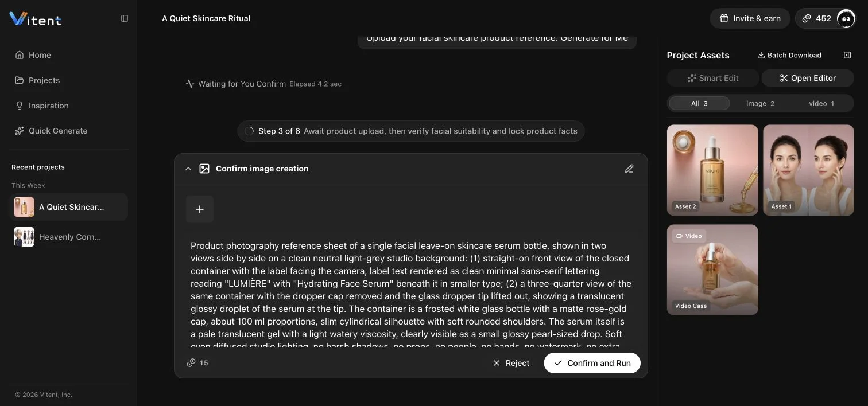The width and height of the screenshot is (868, 406).
Task: Collapse the Project Assets panel icon
Action: tap(847, 55)
